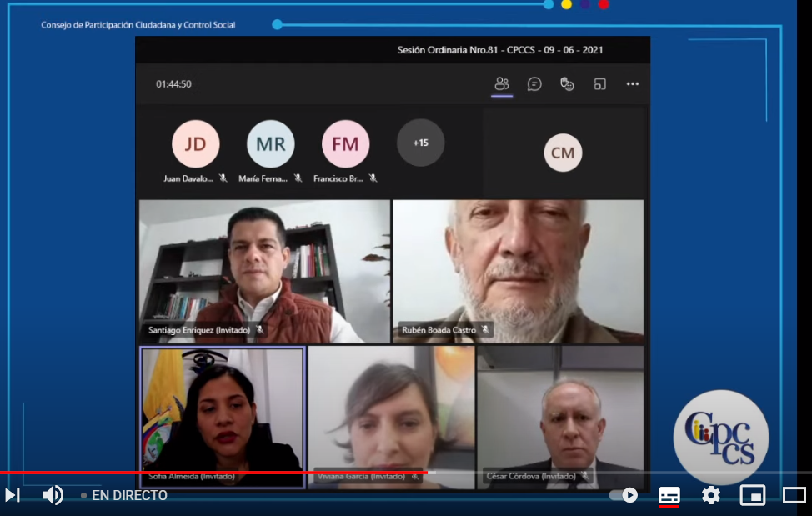Seek using the red progress bar

214,473
